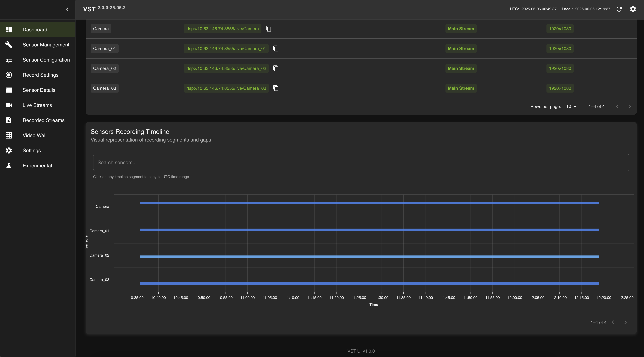Open the top-right settings gear
This screenshot has height=357, width=644.
(x=633, y=9)
